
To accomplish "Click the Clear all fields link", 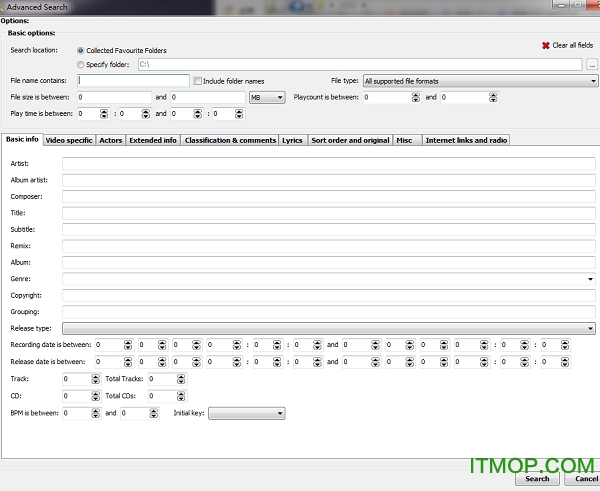I will [x=572, y=45].
